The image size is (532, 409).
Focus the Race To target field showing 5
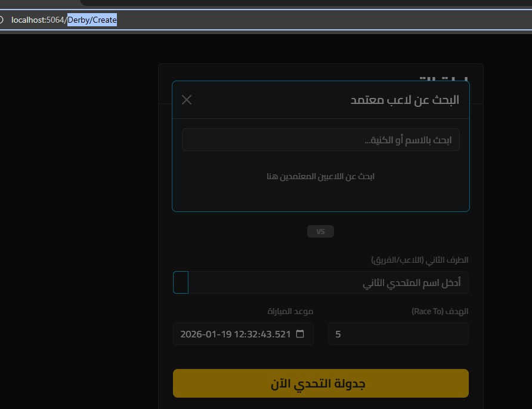(398, 334)
